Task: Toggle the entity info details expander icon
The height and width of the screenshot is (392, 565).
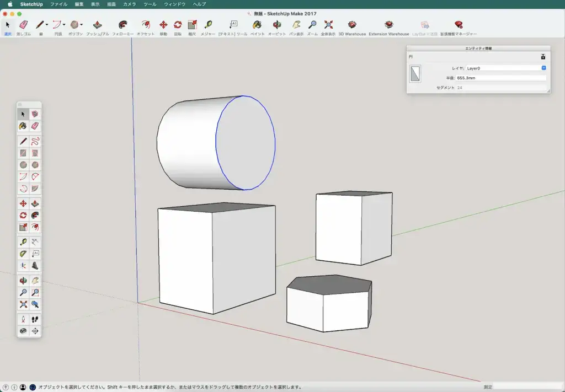Action: pos(543,57)
